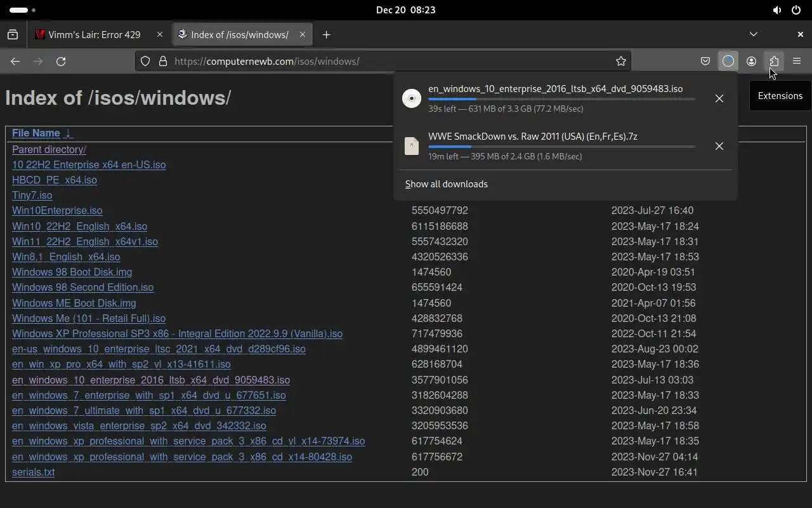This screenshot has height=508, width=812.
Task: Open the Firefox account icon
Action: [751, 61]
